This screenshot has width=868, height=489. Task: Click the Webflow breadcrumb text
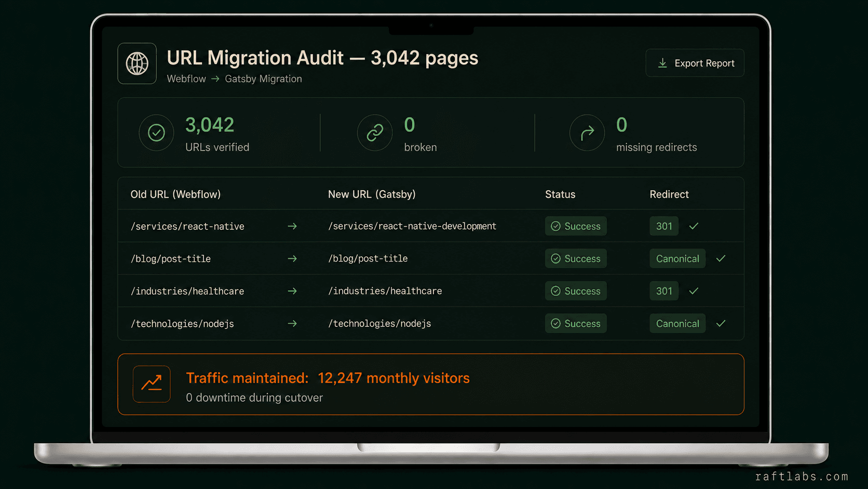point(186,79)
